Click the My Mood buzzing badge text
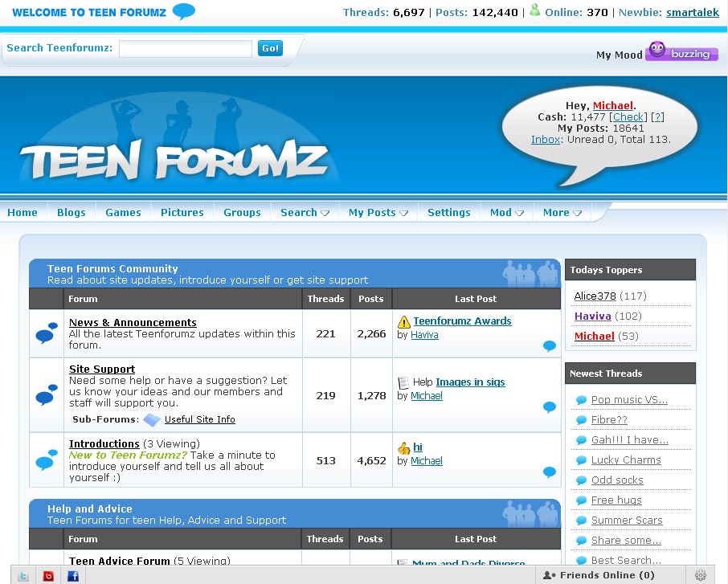The height and width of the screenshot is (584, 728). click(x=690, y=54)
